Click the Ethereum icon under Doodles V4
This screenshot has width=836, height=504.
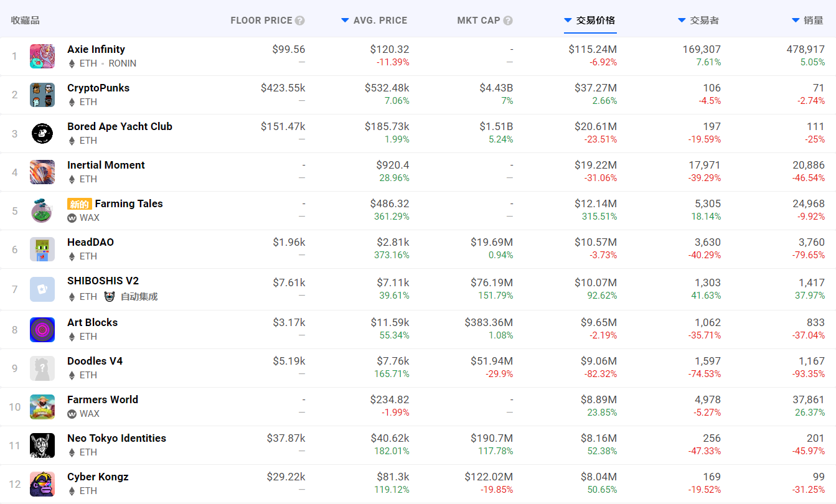tap(72, 375)
